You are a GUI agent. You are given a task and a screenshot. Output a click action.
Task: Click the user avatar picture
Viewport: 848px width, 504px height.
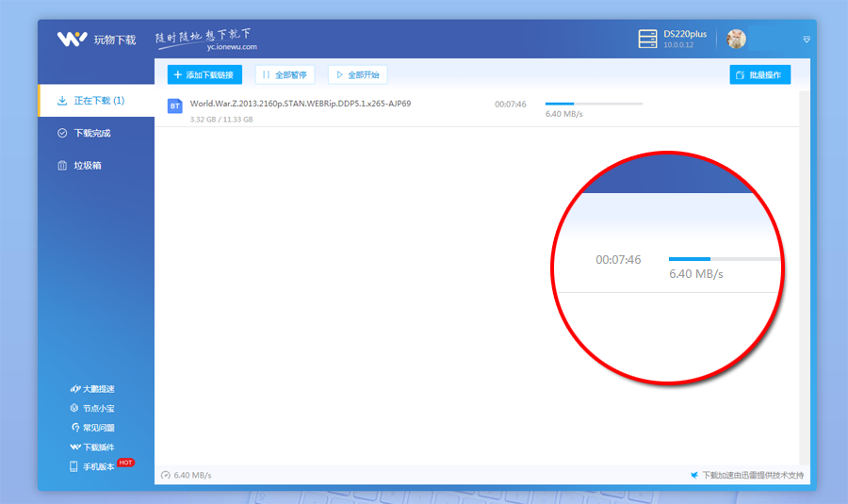pyautogui.click(x=736, y=39)
